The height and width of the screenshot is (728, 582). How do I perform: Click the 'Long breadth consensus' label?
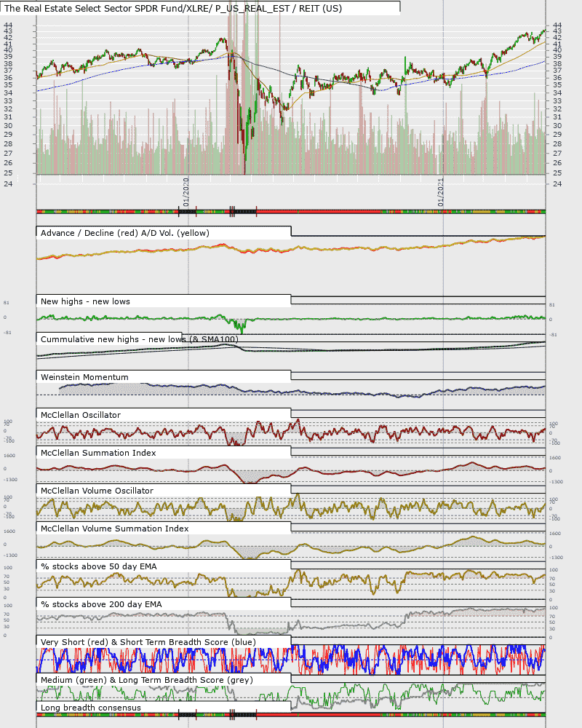coord(90,708)
